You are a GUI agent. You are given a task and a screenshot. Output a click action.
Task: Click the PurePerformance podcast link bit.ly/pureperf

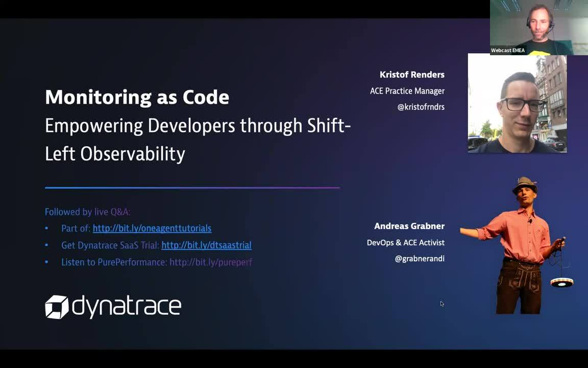(x=211, y=262)
